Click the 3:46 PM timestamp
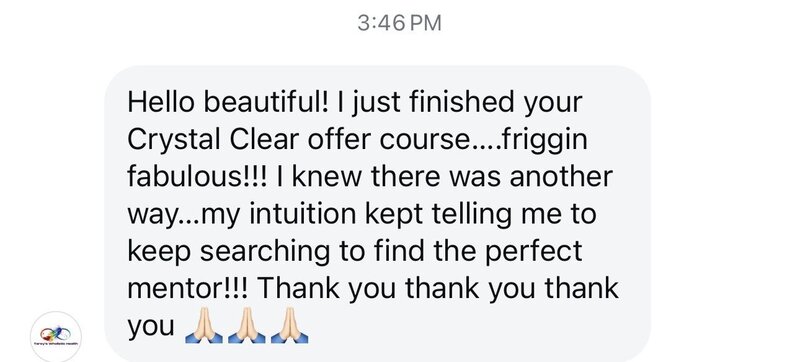This screenshot has width=800, height=362. click(x=399, y=23)
